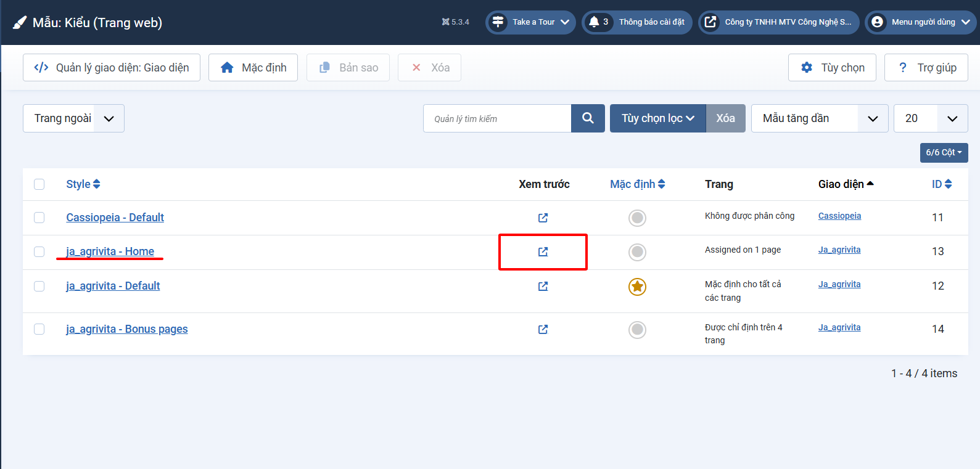Toggle the select-all checkbox in header
This screenshot has height=469, width=980.
[x=39, y=184]
